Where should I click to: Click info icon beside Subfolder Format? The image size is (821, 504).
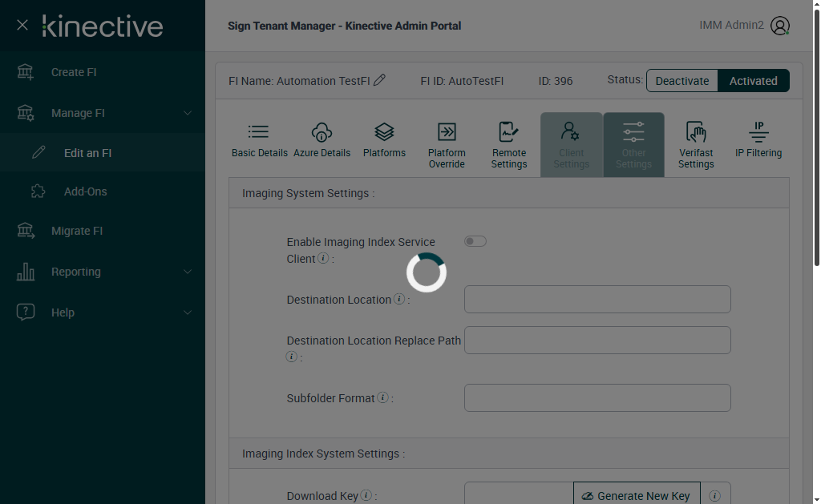(x=382, y=397)
